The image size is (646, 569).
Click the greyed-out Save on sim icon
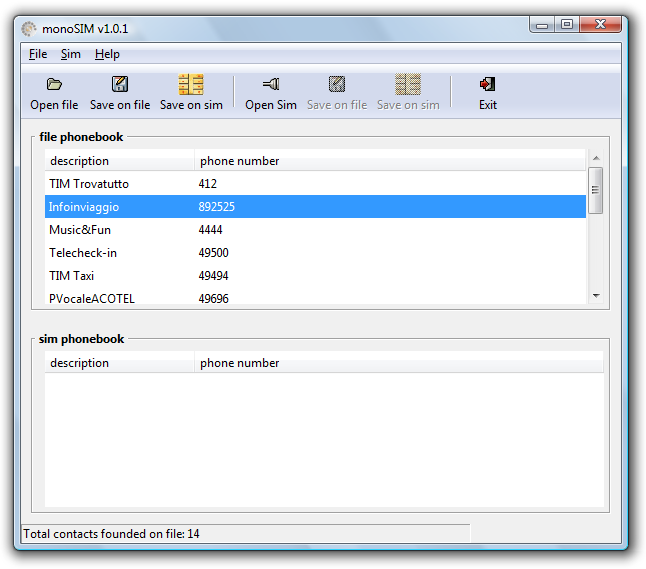click(408, 84)
